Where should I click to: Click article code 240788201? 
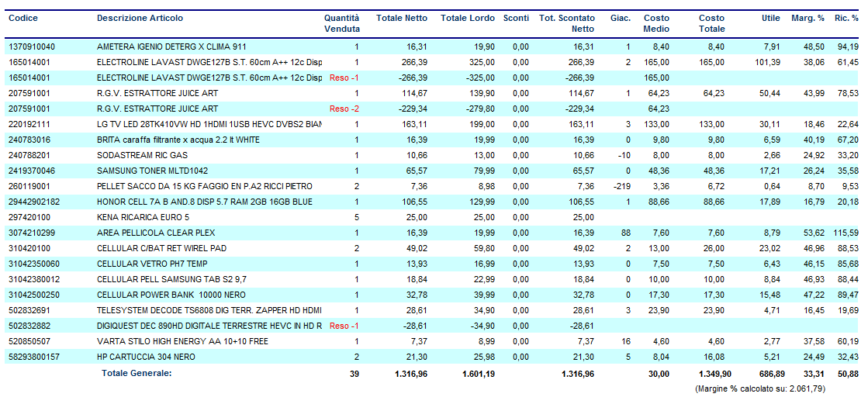30,155
